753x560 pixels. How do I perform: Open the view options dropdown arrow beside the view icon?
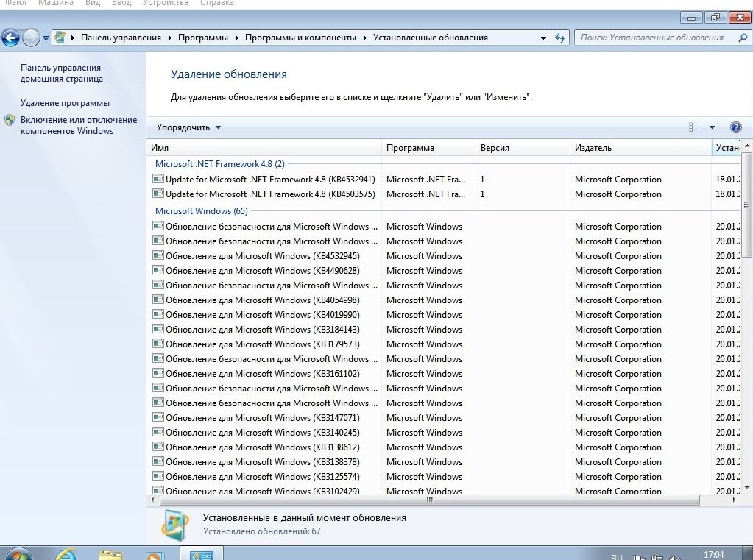click(x=713, y=127)
